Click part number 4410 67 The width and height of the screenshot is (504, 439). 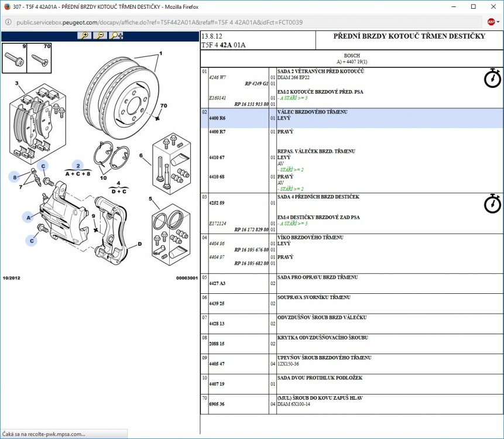coord(217,157)
